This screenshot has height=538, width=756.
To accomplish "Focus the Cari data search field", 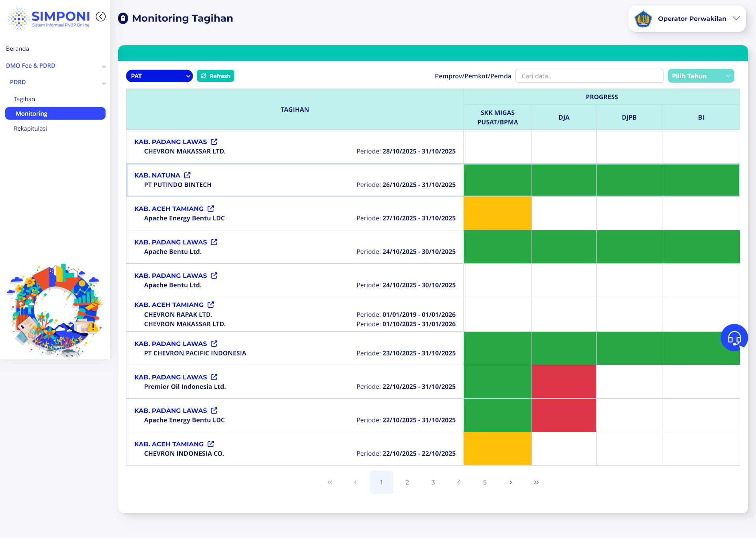I will 589,76.
